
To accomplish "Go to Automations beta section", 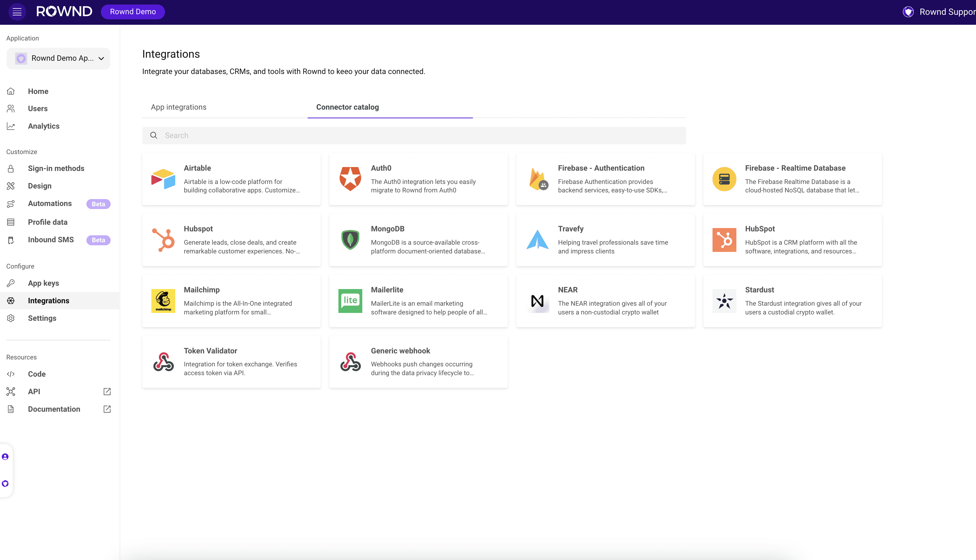I will [x=50, y=204].
